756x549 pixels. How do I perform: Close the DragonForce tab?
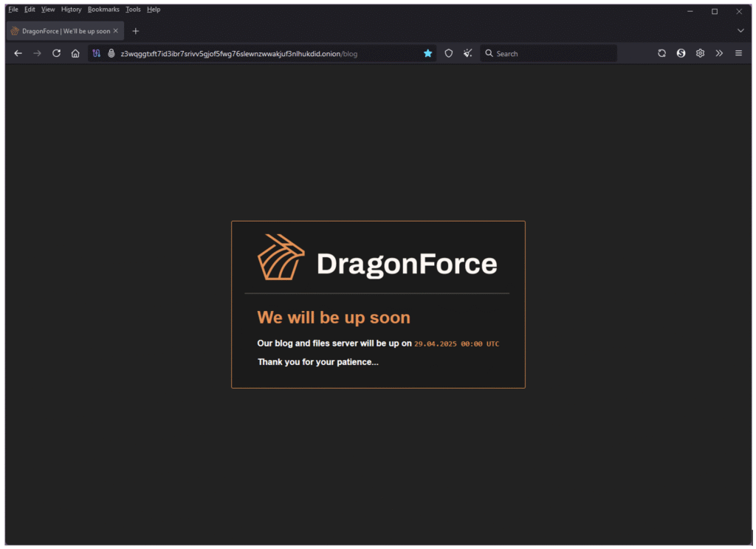(116, 31)
